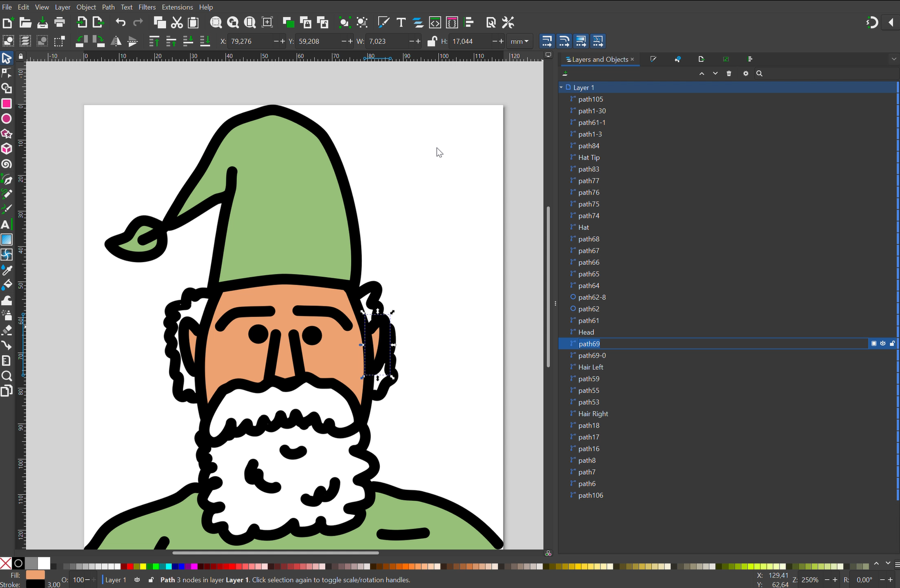Open the Extensions menu

click(177, 7)
